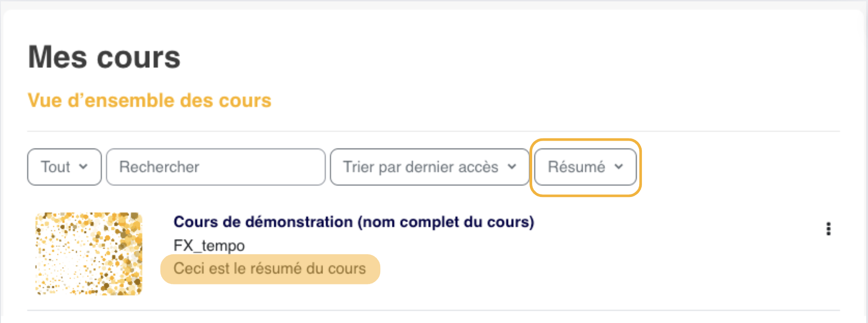Click the chevron beside Trier par dernier accès
Image resolution: width=868 pixels, height=323 pixels.
(512, 167)
